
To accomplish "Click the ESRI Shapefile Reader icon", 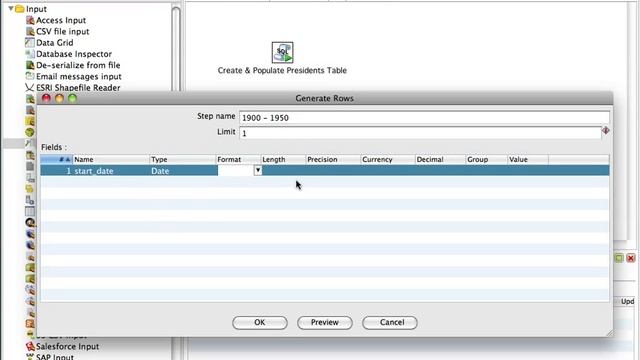I will pos(30,87).
